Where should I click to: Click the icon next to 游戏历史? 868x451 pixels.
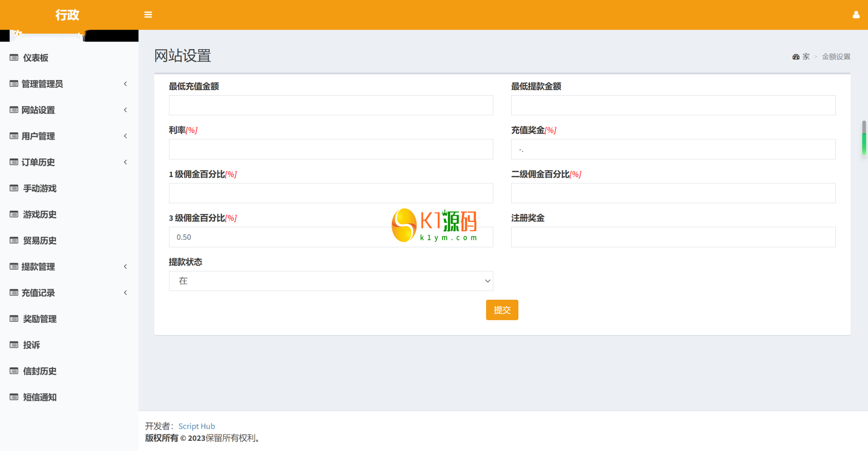(14, 214)
